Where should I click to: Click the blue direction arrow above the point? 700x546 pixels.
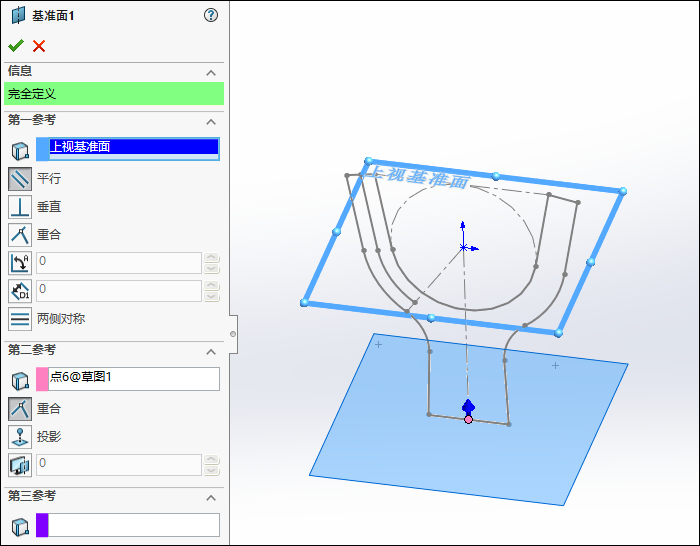point(468,407)
